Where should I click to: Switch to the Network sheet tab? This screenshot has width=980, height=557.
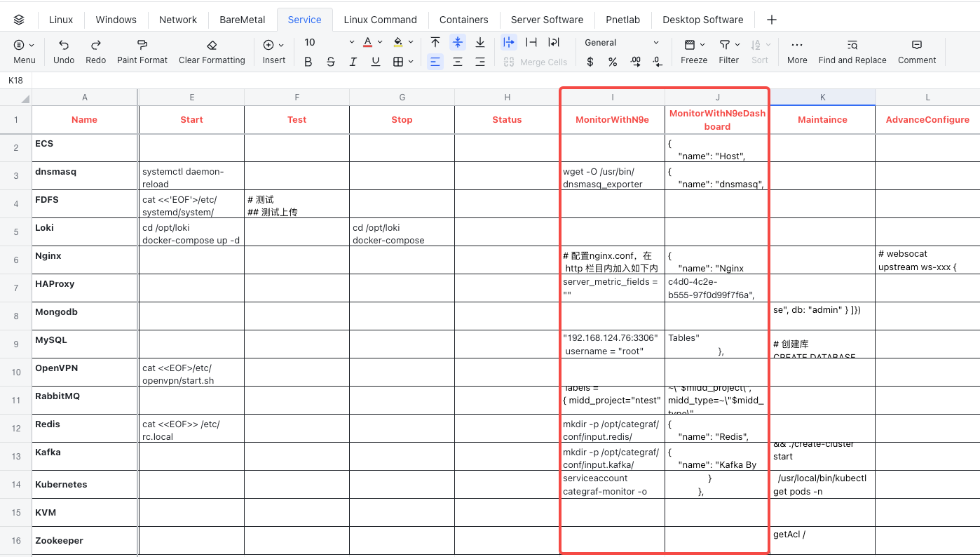point(178,20)
